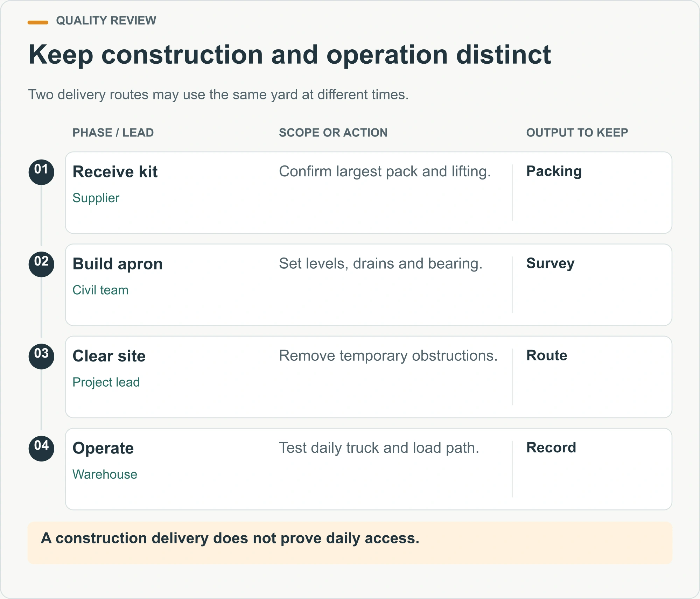This screenshot has height=599, width=700.
Task: Click the 'Civil team' lead label
Action: point(100,290)
